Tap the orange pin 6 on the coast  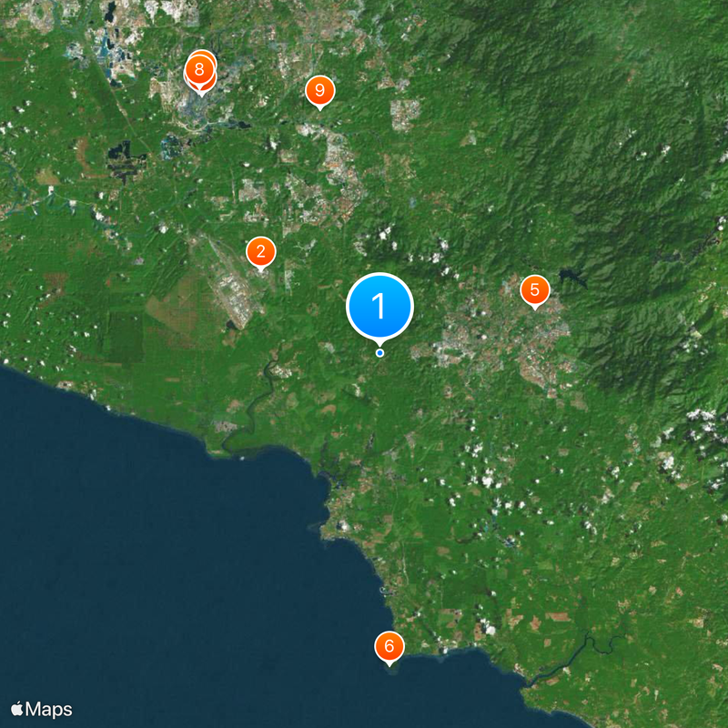click(x=389, y=646)
